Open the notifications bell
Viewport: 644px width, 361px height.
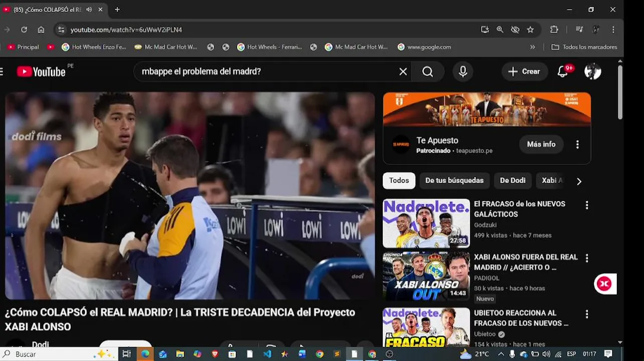click(x=563, y=72)
